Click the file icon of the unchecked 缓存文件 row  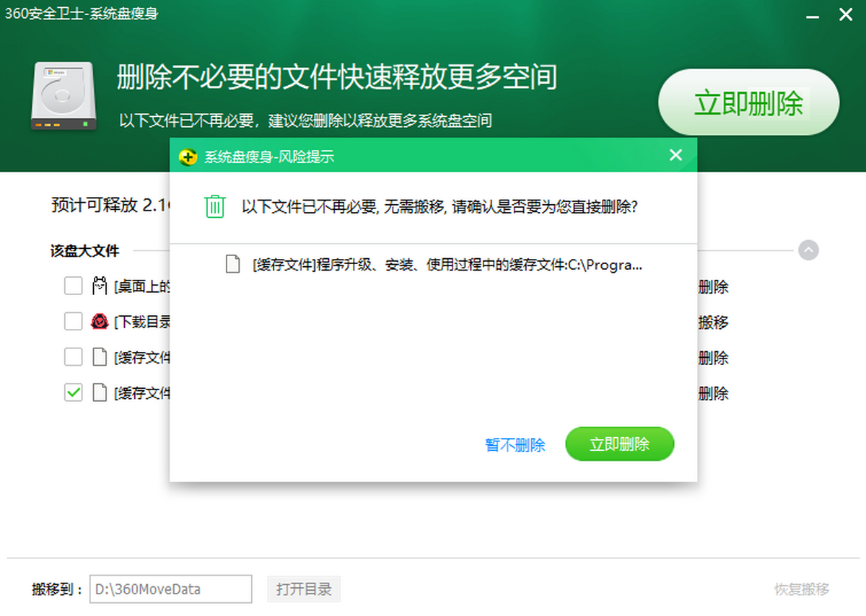(100, 357)
